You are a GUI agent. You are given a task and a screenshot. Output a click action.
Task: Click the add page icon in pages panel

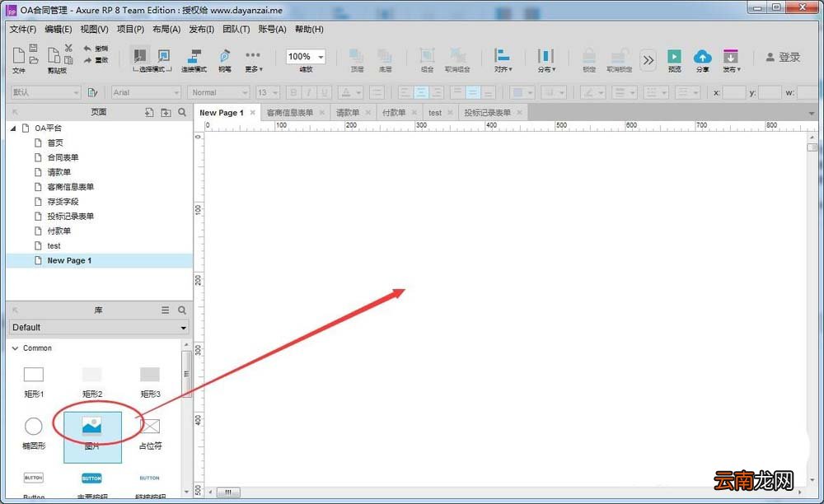149,112
